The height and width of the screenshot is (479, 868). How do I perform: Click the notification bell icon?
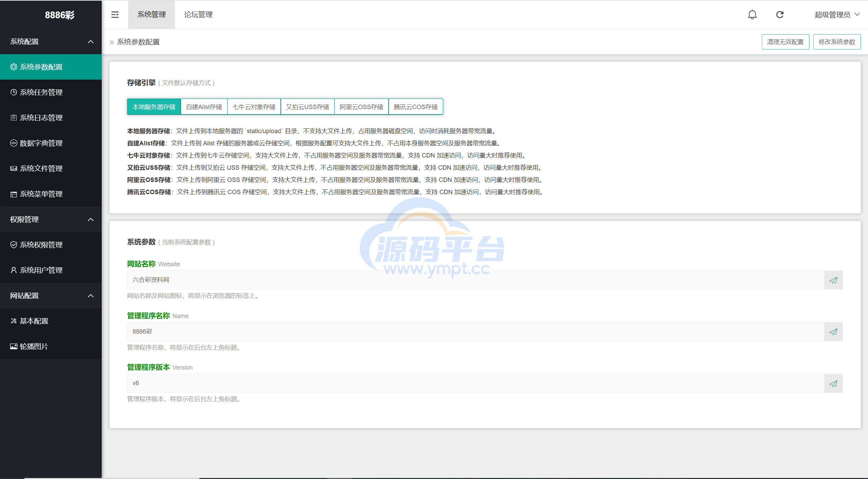click(752, 15)
